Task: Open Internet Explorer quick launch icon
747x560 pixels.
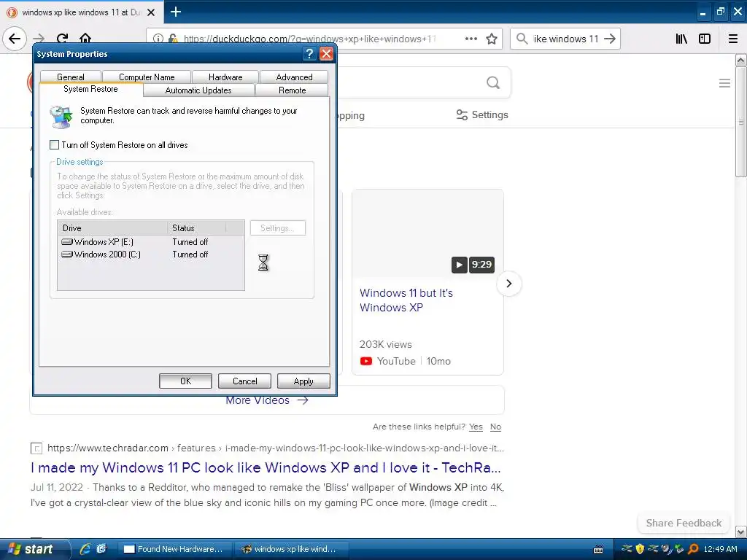Action: [x=85, y=549]
